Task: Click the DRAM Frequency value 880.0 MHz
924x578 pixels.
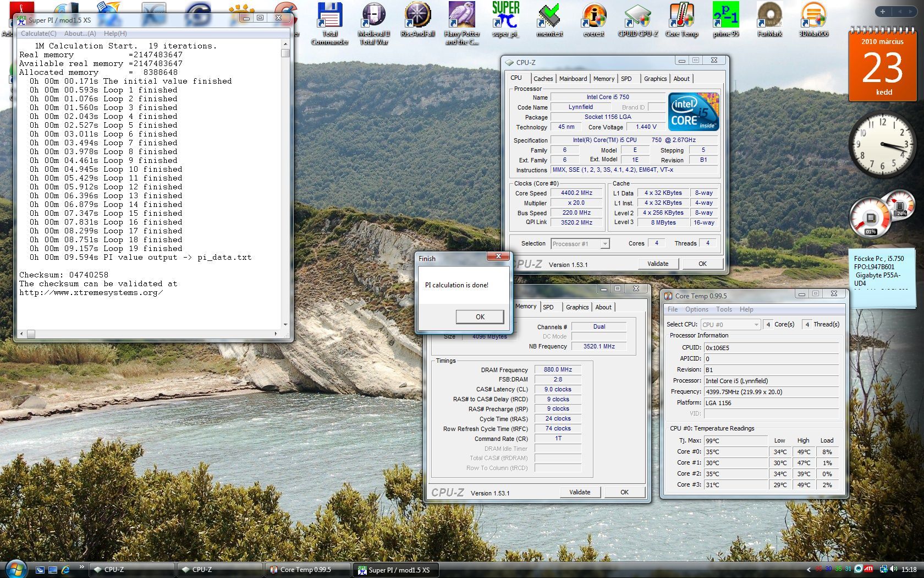Action: point(558,370)
